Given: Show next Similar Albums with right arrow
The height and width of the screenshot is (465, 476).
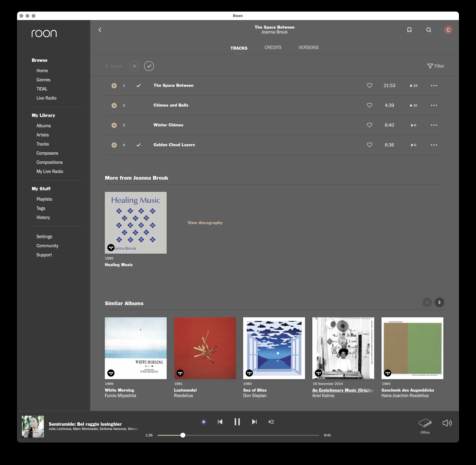Looking at the screenshot, I should click(439, 302).
